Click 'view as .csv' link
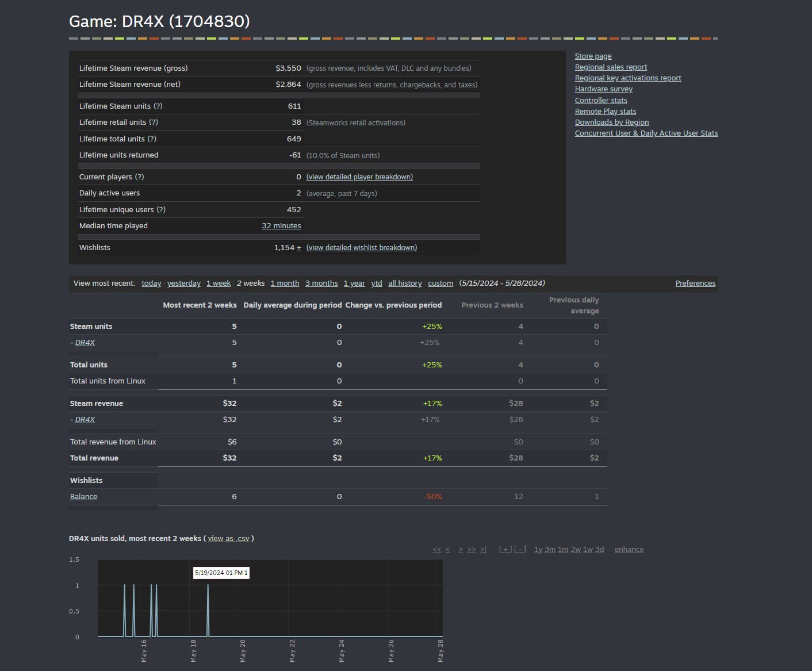 point(229,538)
